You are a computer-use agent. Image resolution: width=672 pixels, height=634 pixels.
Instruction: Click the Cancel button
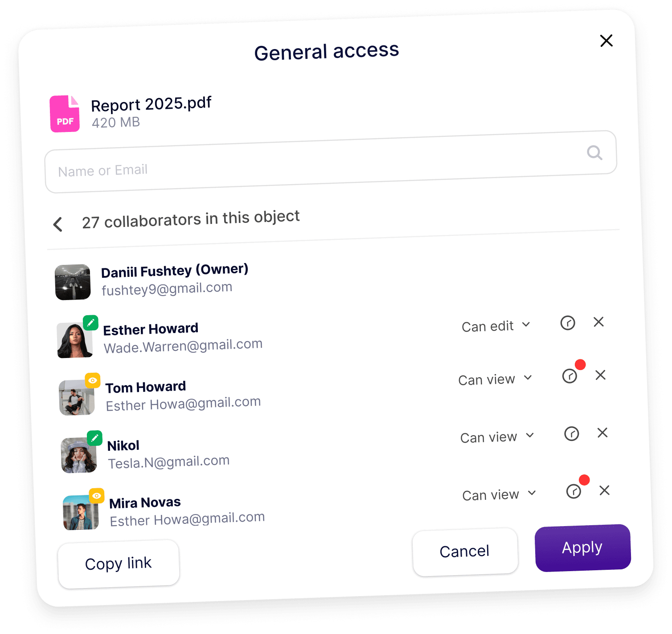pyautogui.click(x=465, y=552)
